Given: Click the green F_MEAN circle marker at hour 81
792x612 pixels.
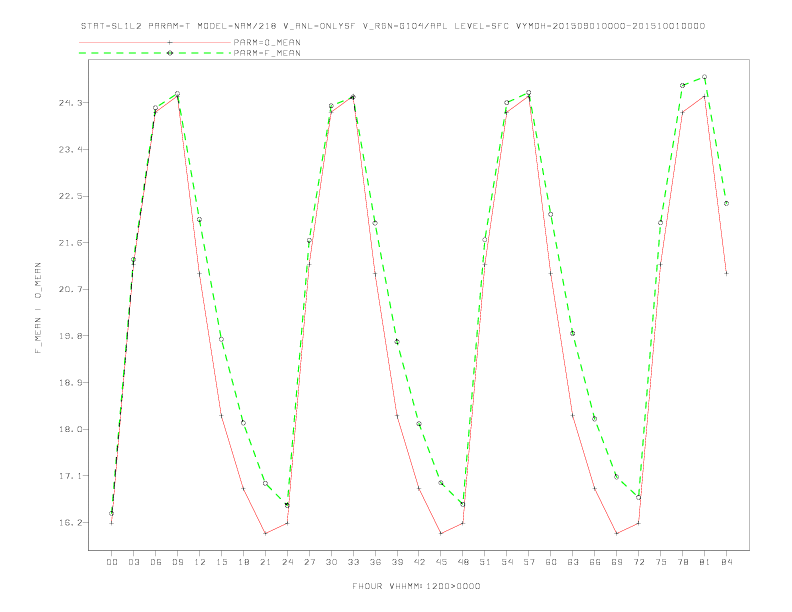Looking at the screenshot, I should [x=704, y=77].
